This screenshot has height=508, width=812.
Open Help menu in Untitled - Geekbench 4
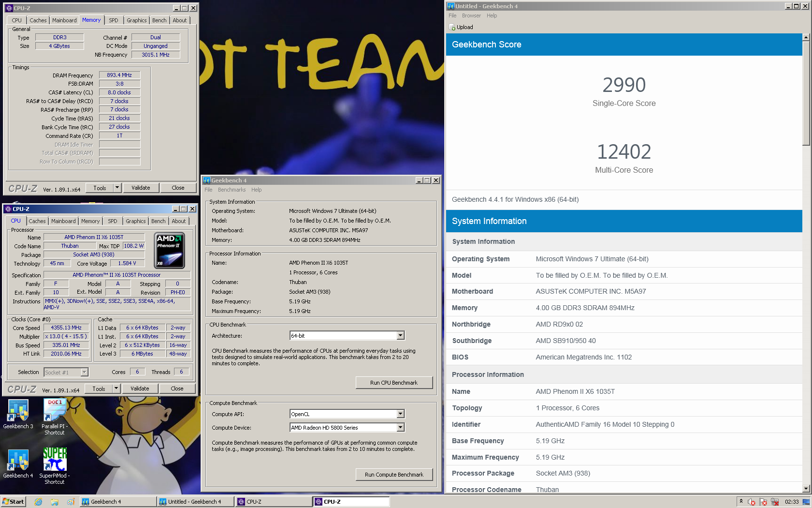[492, 15]
